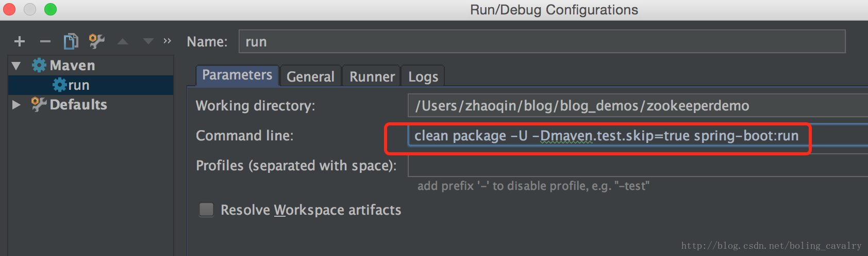868x256 pixels.
Task: Show more toolbar actions via double chevron
Action: [x=167, y=41]
